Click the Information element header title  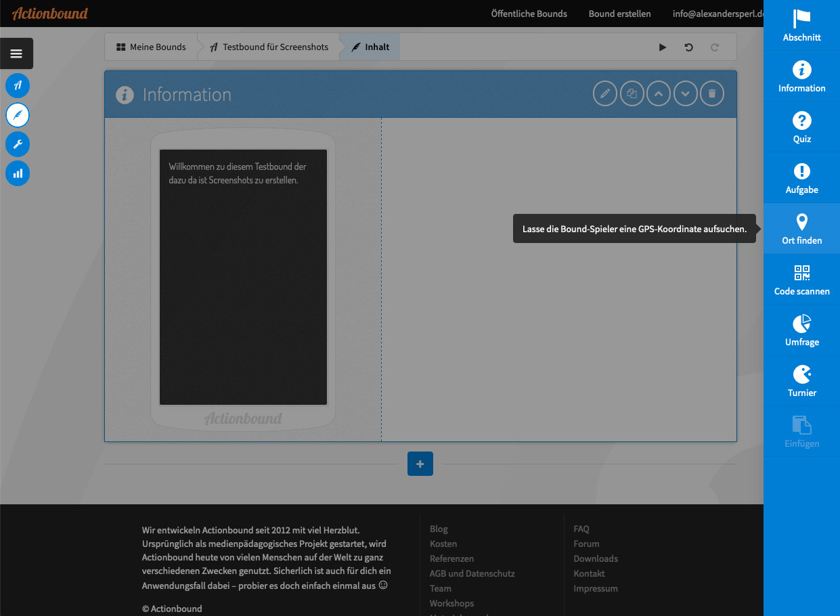pos(187,95)
